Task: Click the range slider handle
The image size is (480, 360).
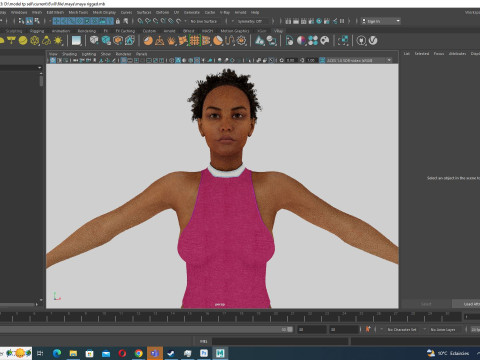Action: (x=290, y=329)
